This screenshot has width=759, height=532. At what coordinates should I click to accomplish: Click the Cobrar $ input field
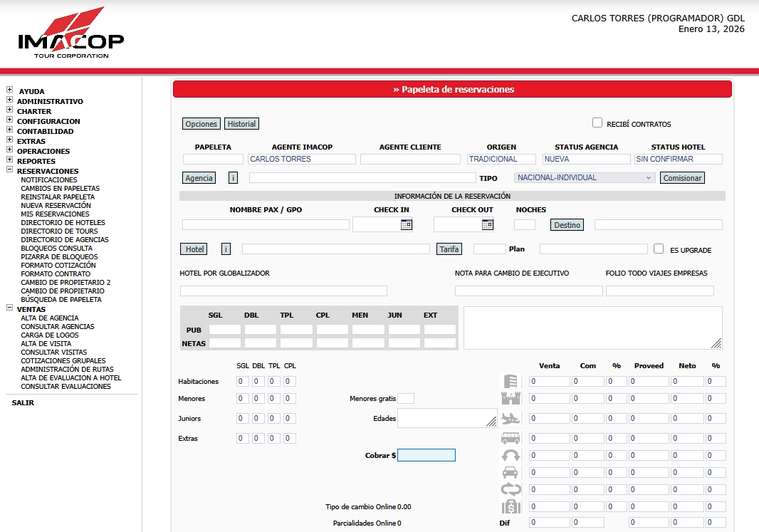[x=426, y=455]
